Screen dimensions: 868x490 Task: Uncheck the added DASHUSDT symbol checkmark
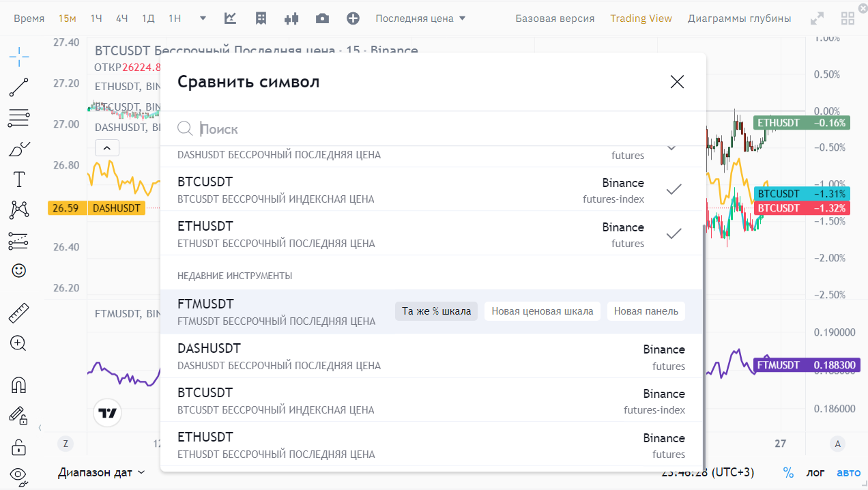pyautogui.click(x=671, y=147)
